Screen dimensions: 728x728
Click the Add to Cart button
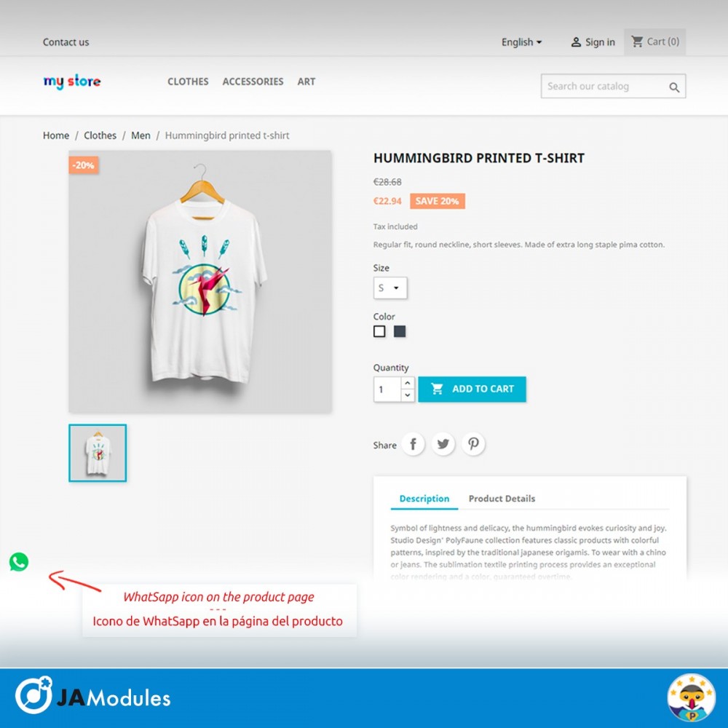pos(472,389)
